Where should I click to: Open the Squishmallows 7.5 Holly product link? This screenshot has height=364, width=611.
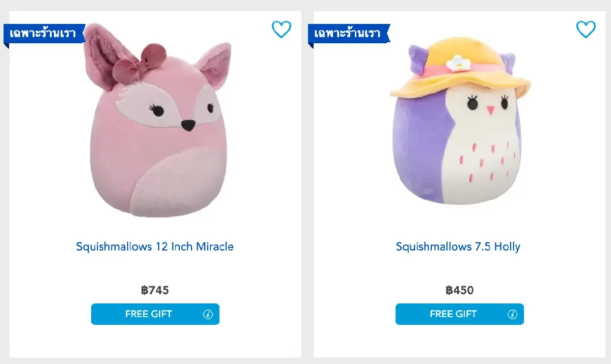point(458,247)
